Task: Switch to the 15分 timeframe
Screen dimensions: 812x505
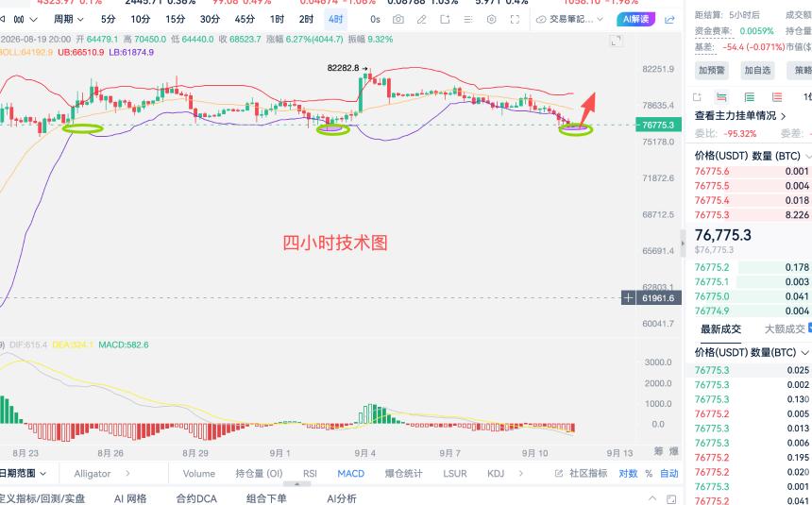Action: point(175,19)
